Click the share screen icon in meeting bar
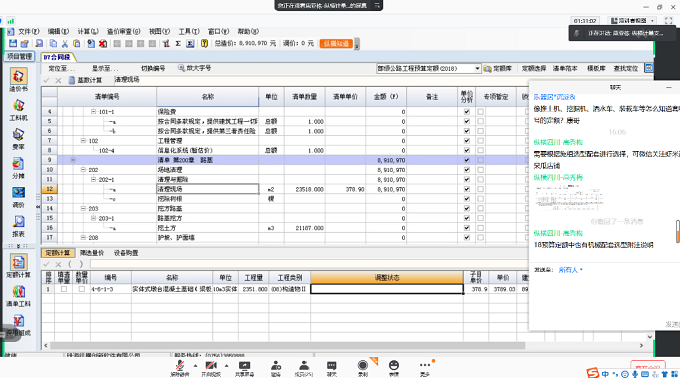The image size is (680, 378). click(x=245, y=365)
